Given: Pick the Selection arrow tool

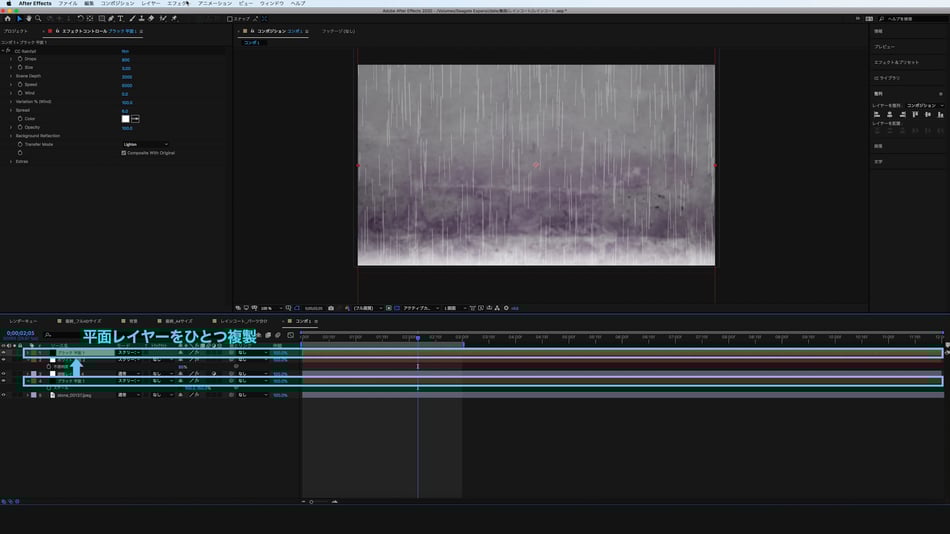Looking at the screenshot, I should [18, 18].
